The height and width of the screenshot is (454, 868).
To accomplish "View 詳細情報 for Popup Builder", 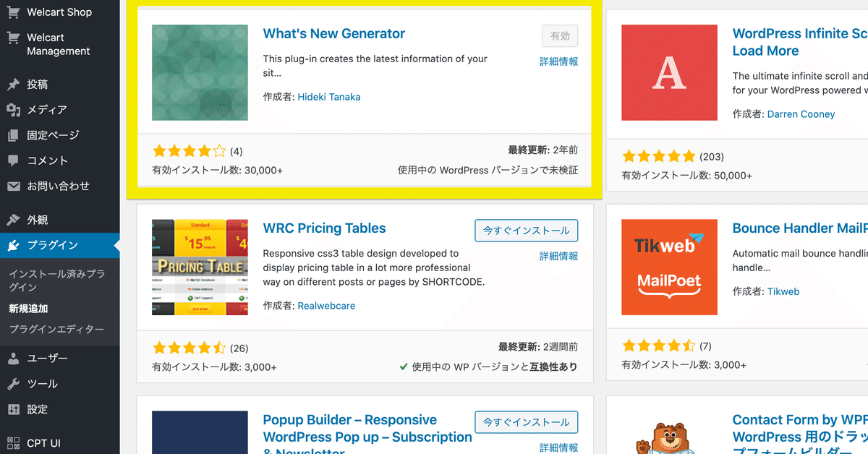I will coord(558,448).
